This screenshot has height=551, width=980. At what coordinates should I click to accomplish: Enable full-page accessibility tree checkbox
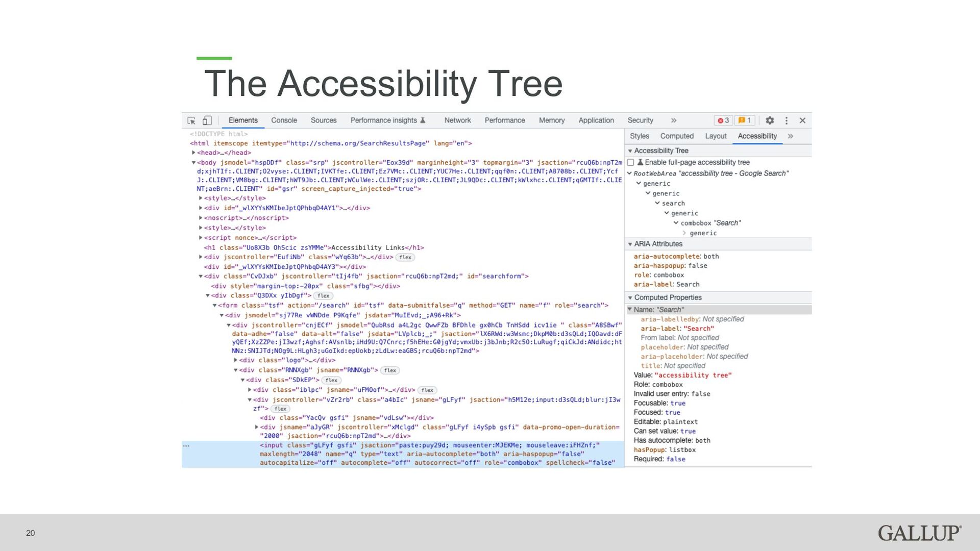[x=630, y=162]
